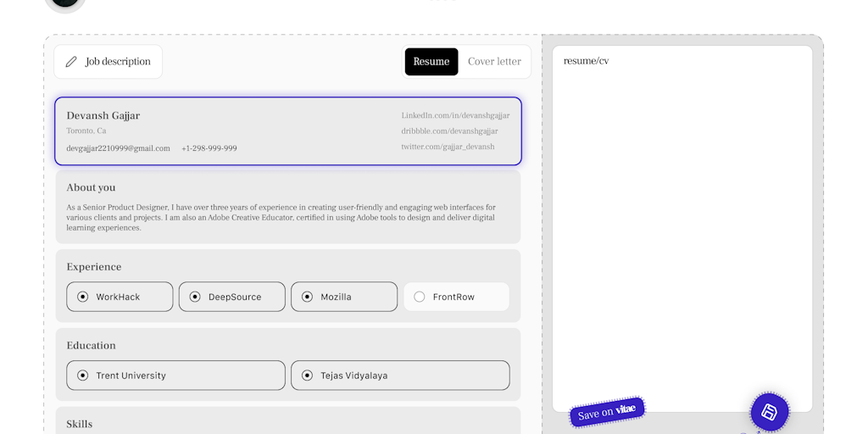This screenshot has height=434, width=868.
Task: Click the Save on vitae badge
Action: tap(607, 412)
